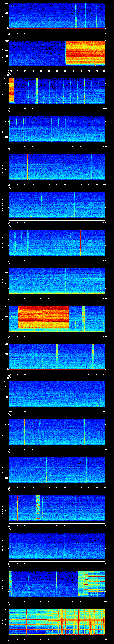Screen dimensions: 114x644
Task: Pick the spectrogram plot starting 6:14:00
Action: click(x=57, y=243)
